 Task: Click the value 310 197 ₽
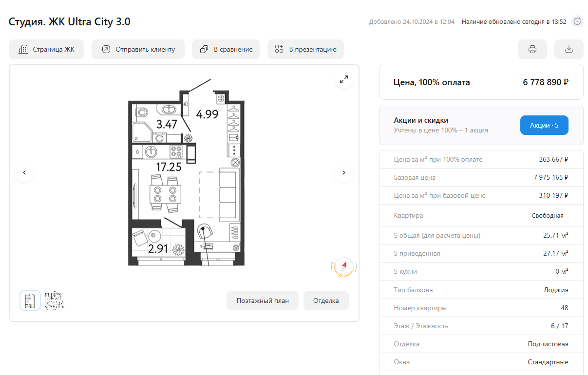point(554,195)
